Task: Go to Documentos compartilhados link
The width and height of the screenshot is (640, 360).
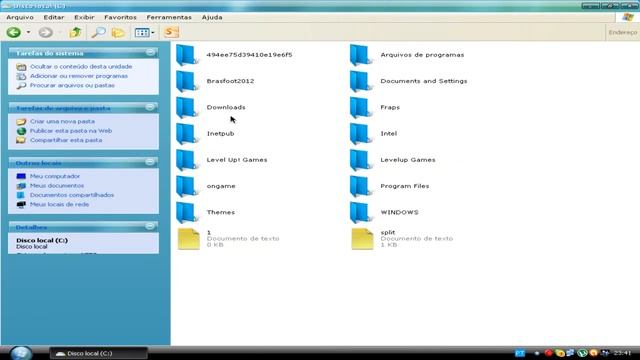Action: pos(72,195)
